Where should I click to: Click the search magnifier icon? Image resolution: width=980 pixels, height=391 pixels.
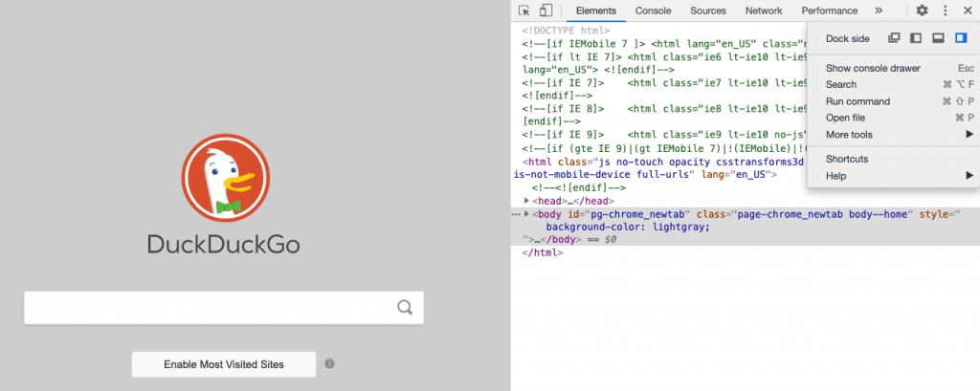coord(405,307)
